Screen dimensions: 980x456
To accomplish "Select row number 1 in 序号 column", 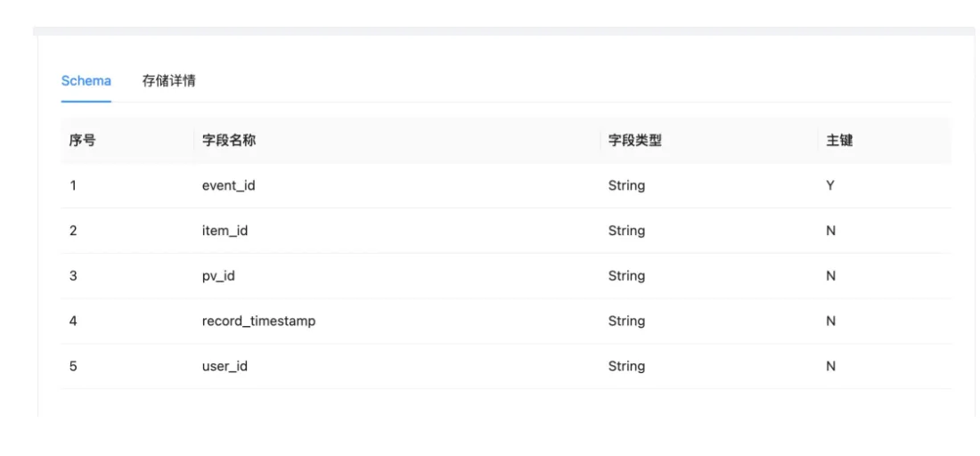I will tap(73, 186).
